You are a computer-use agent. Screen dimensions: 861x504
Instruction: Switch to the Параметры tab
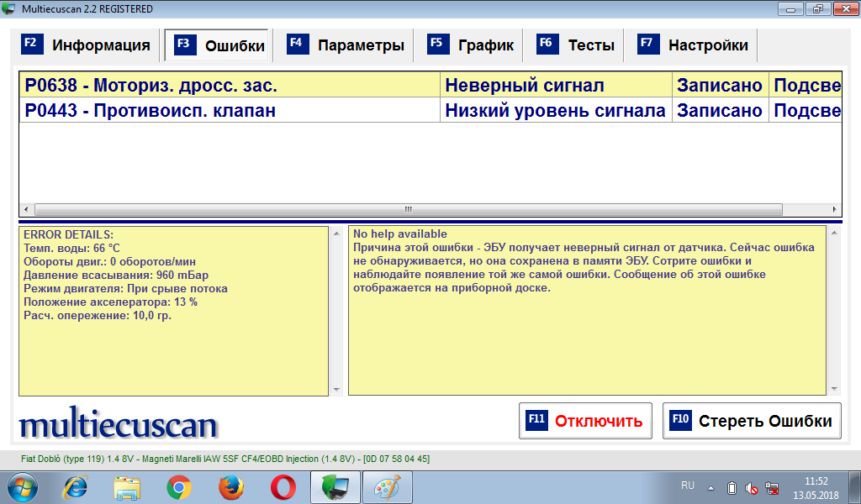click(x=347, y=45)
